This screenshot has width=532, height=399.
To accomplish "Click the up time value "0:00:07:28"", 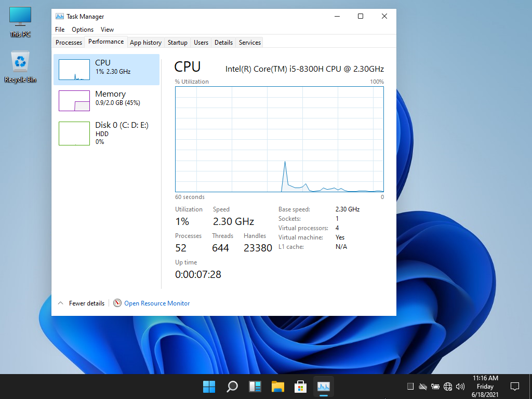I will click(x=198, y=274).
